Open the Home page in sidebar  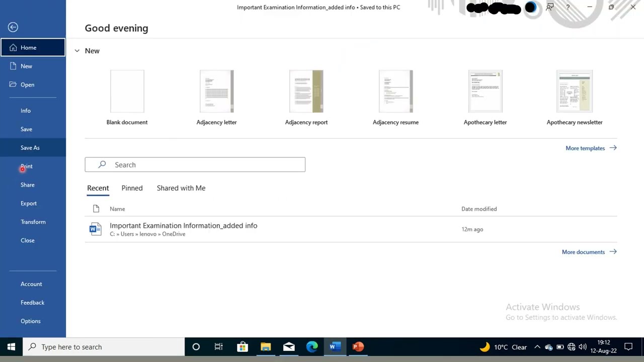[33, 47]
